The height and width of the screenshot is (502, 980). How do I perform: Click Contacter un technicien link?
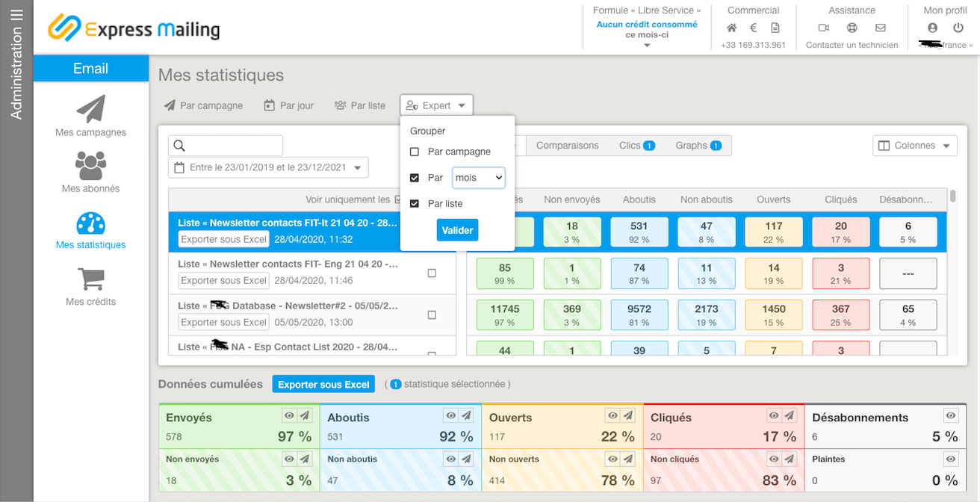click(x=852, y=45)
